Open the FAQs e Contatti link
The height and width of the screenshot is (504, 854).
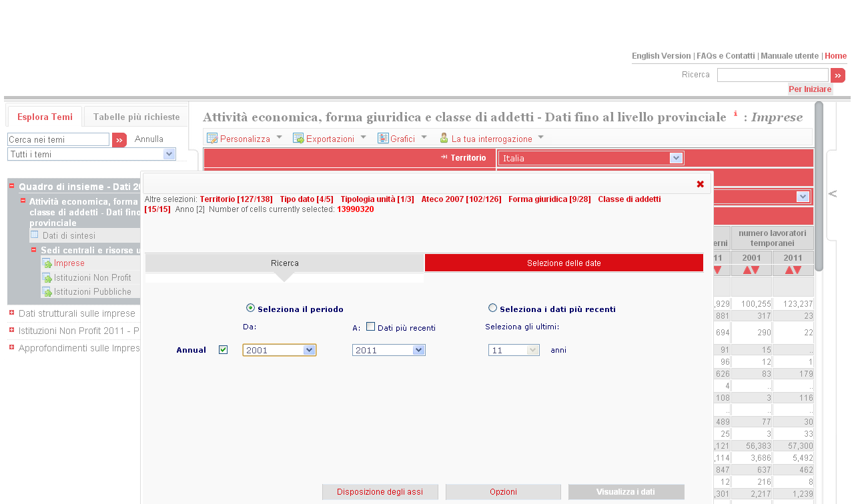(x=726, y=56)
